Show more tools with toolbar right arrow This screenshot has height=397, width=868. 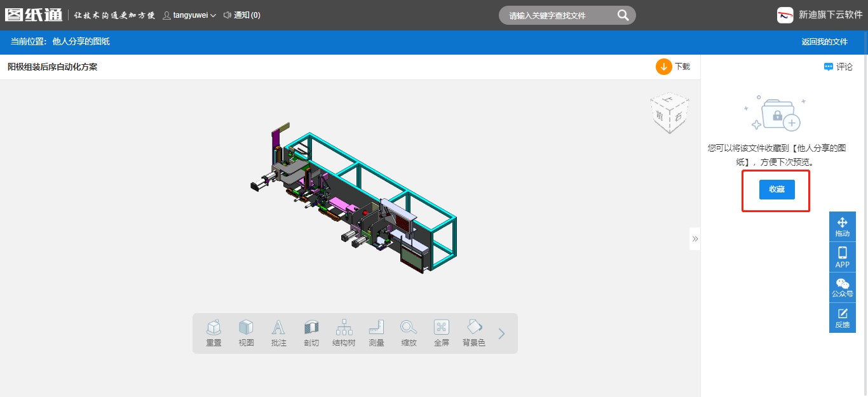[501, 333]
